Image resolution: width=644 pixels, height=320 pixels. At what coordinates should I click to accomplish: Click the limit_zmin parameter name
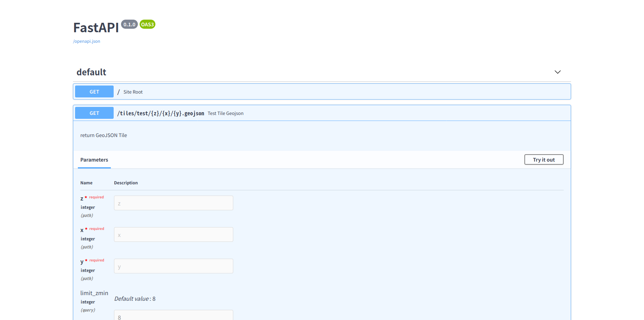94,293
